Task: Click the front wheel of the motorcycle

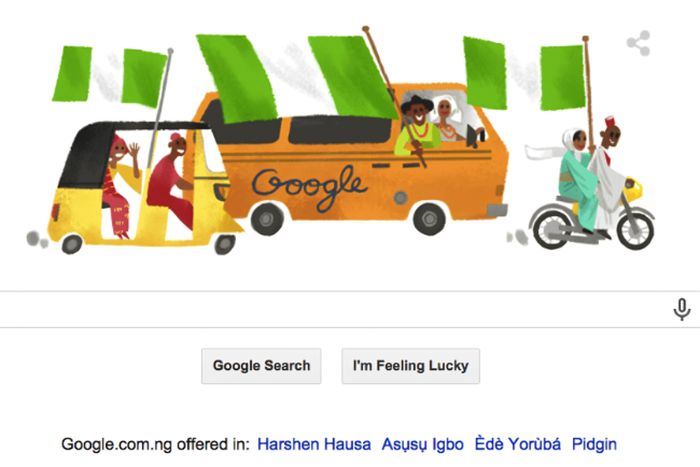Action: click(636, 229)
